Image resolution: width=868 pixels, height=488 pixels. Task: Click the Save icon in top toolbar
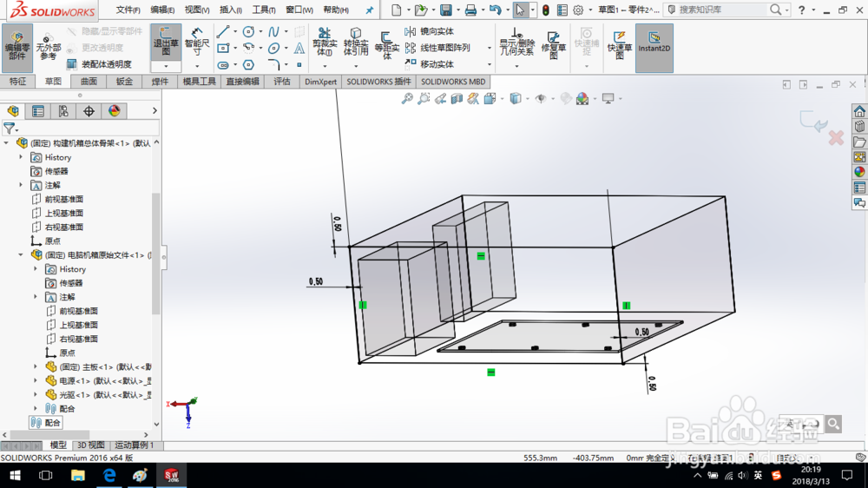[x=445, y=10]
